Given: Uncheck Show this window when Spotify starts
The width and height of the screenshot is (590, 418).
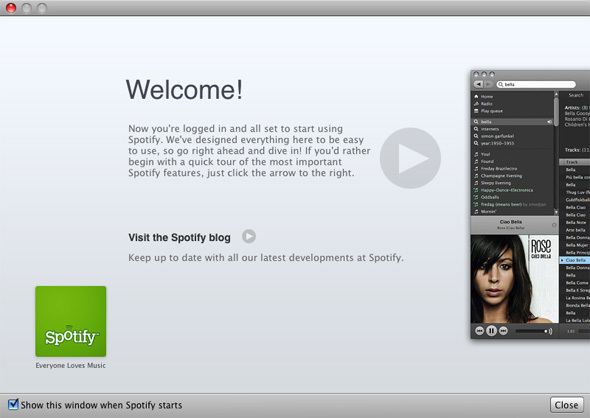Looking at the screenshot, I should pos(13,404).
